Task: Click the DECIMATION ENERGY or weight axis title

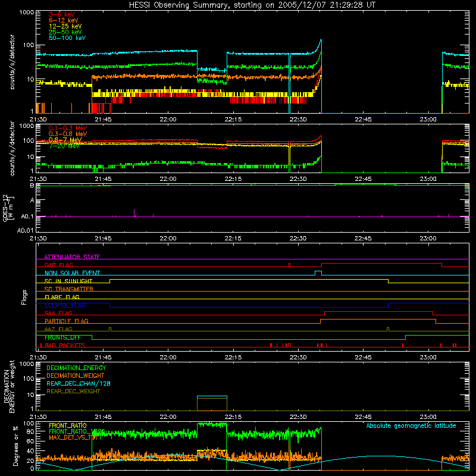Action: point(9,386)
